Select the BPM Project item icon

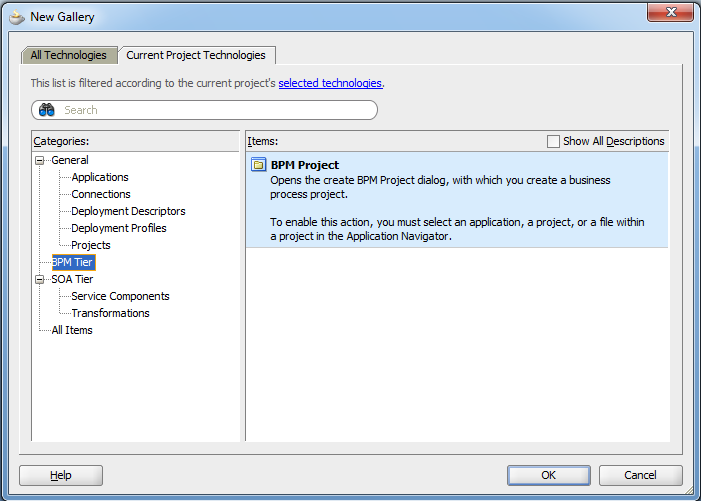[x=258, y=165]
